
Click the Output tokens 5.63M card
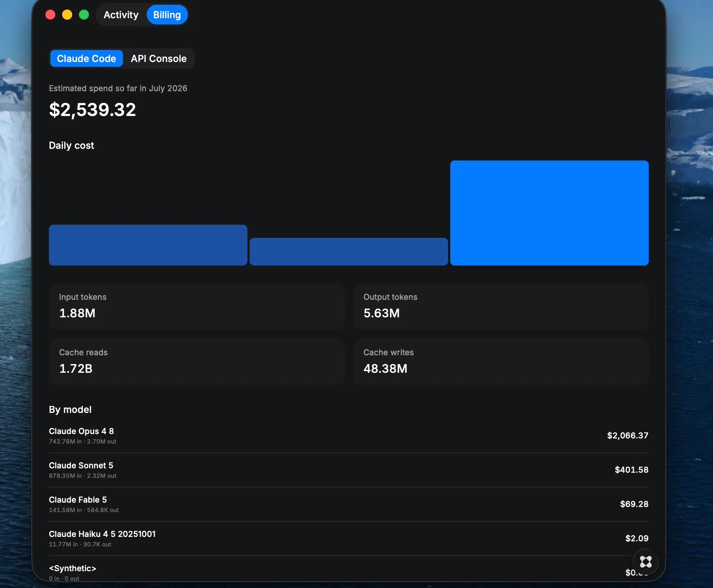[501, 306]
